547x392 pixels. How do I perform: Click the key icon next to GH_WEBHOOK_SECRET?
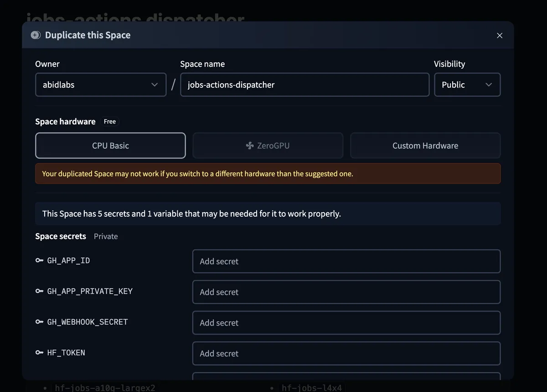39,322
